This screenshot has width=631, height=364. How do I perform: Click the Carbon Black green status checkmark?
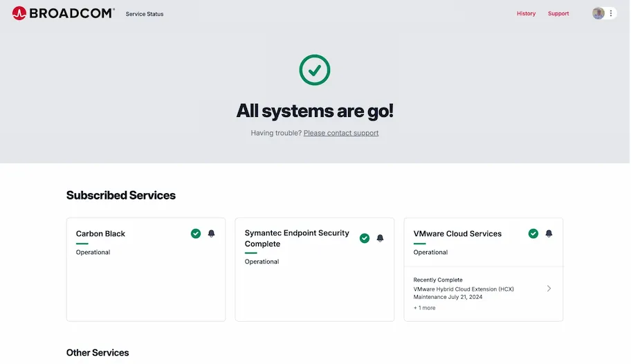pyautogui.click(x=196, y=233)
